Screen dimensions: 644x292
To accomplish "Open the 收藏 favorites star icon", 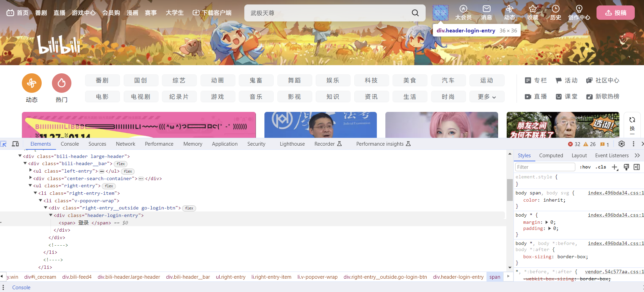I will click(x=533, y=13).
